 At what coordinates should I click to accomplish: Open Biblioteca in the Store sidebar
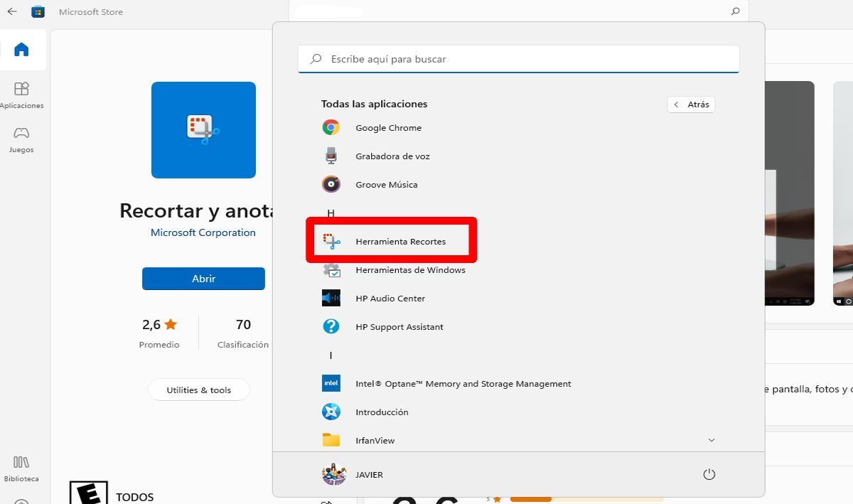click(x=21, y=468)
